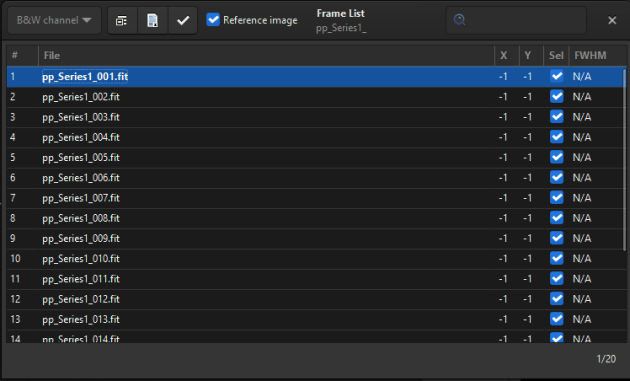The image size is (630, 381).
Task: Close the Frame List panel
Action: click(612, 20)
